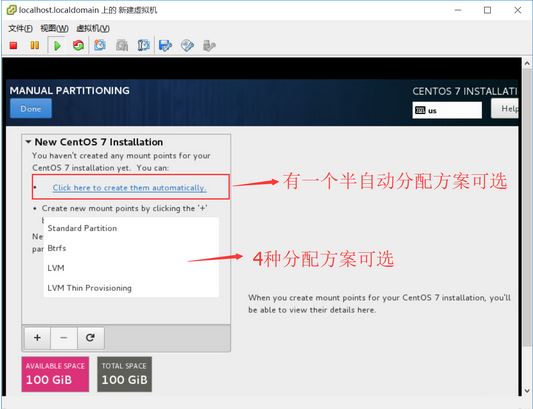Screen dimensions: 533x409
Task: Click the CD/DVD drive connection icon
Action: (x=187, y=45)
